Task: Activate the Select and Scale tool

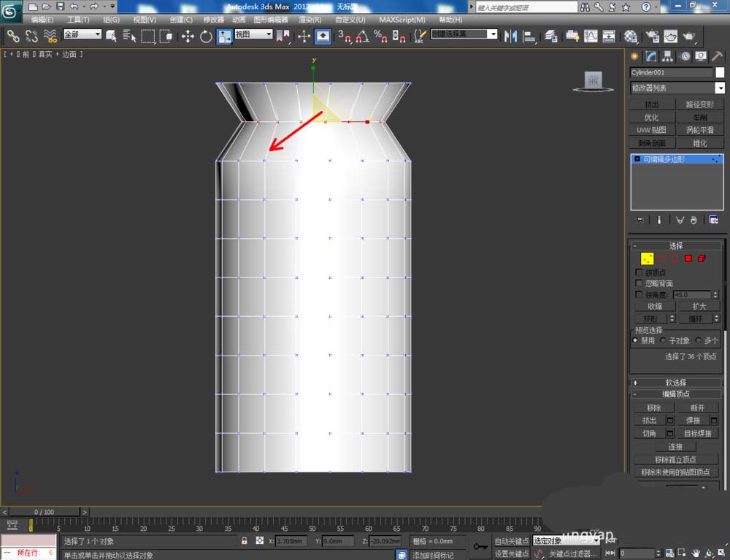Action: (224, 37)
